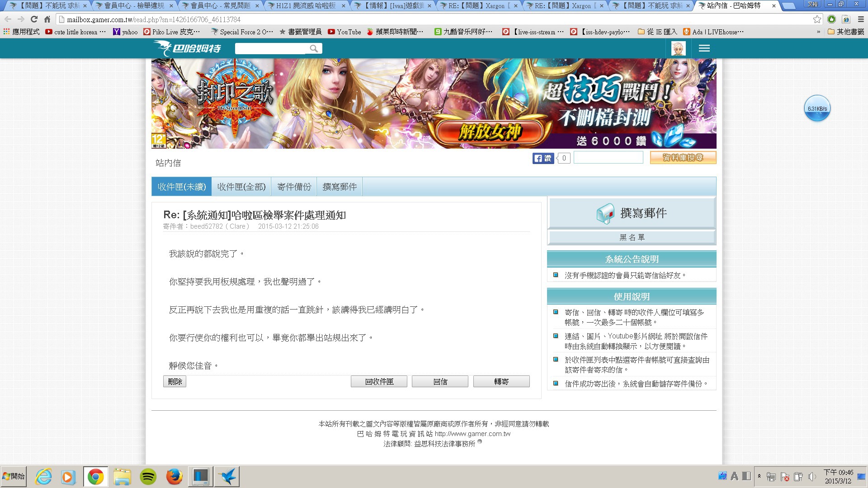This screenshot has height=488, width=868.
Task: Click the 轉寄 forward button
Action: (x=501, y=382)
